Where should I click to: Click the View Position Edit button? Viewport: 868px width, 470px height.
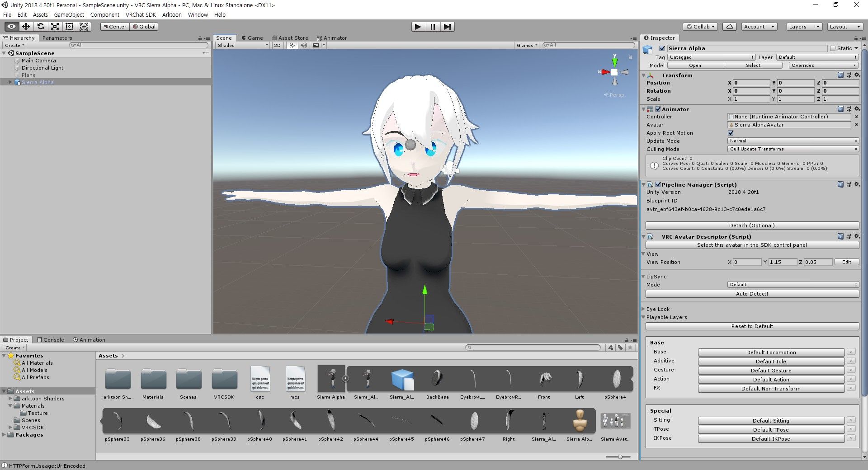pos(847,262)
